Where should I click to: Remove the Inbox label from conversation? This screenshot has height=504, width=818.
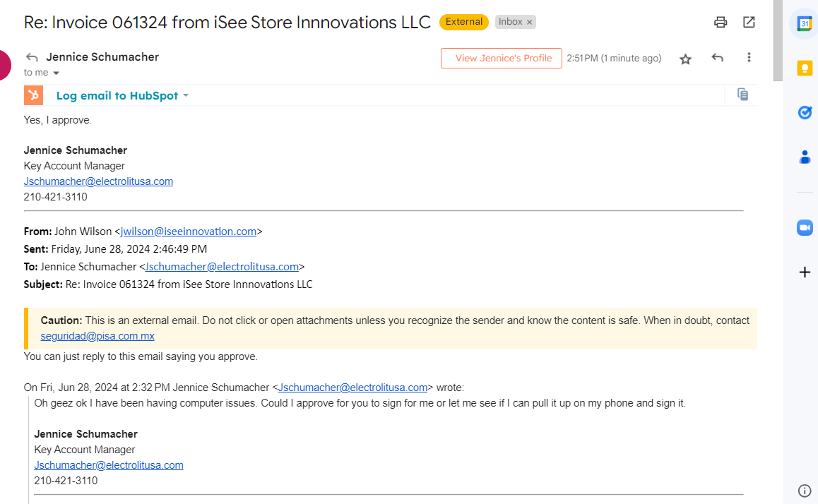(x=529, y=22)
